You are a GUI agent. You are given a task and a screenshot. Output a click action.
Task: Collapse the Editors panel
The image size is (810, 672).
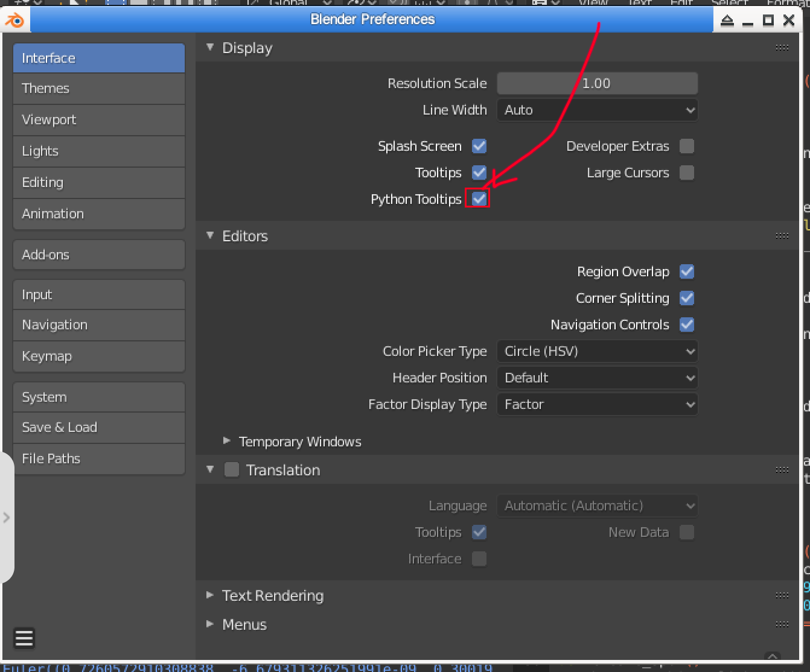210,235
